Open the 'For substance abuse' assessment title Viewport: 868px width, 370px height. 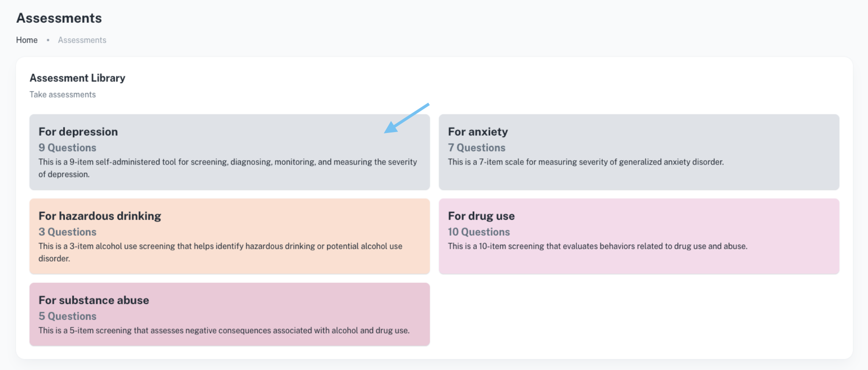[x=93, y=300]
